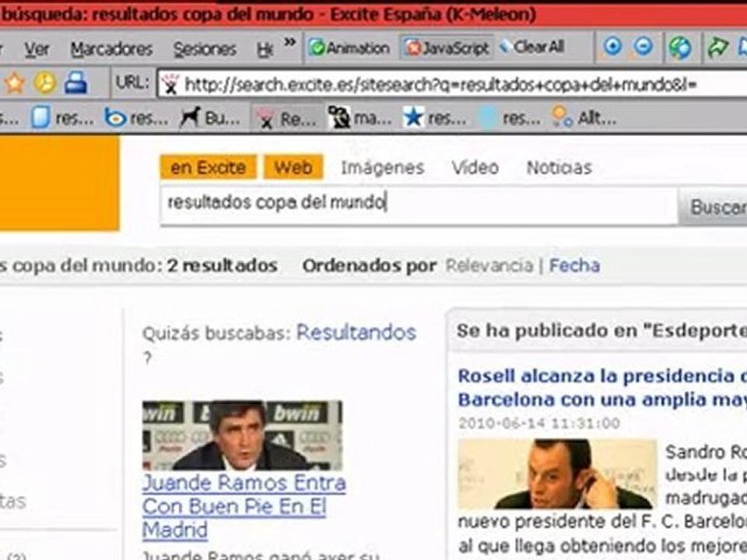
Task: Select the Web search scope
Action: pyautogui.click(x=293, y=168)
